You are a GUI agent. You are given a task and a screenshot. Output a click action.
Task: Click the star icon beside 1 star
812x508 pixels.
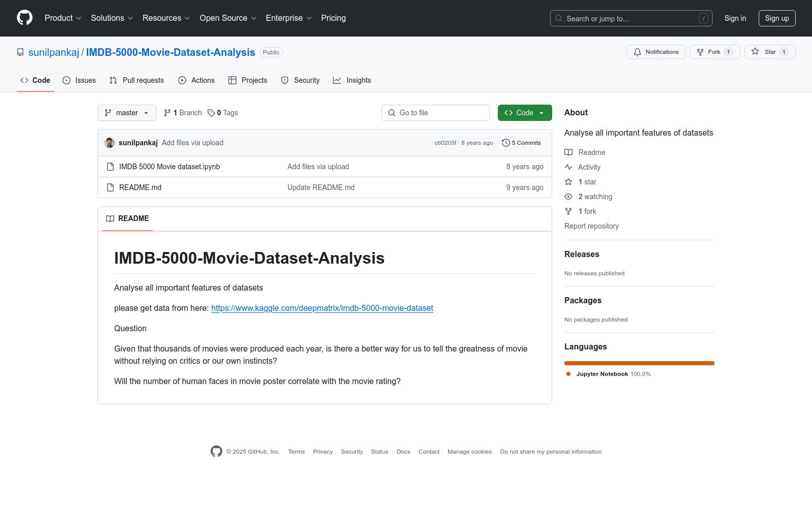(568, 182)
